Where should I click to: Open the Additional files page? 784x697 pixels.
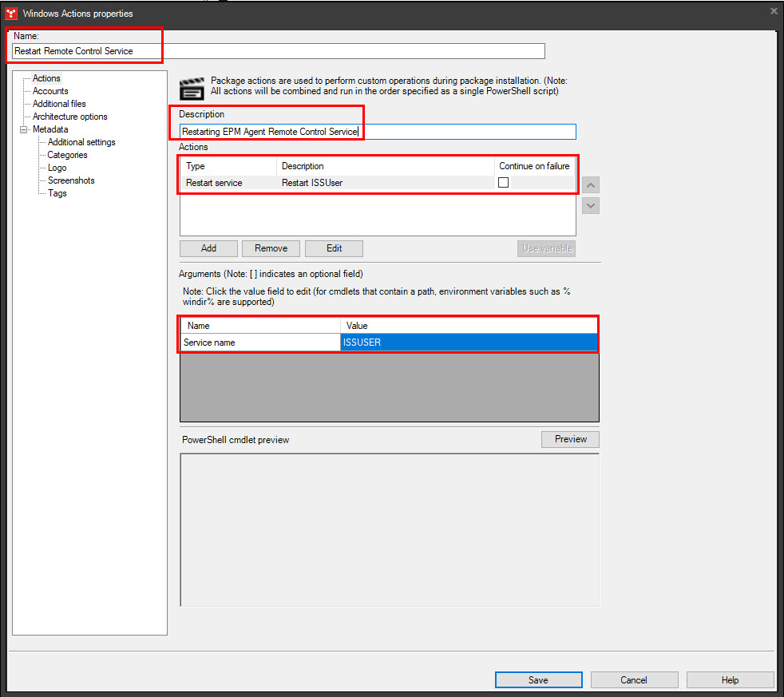point(59,103)
